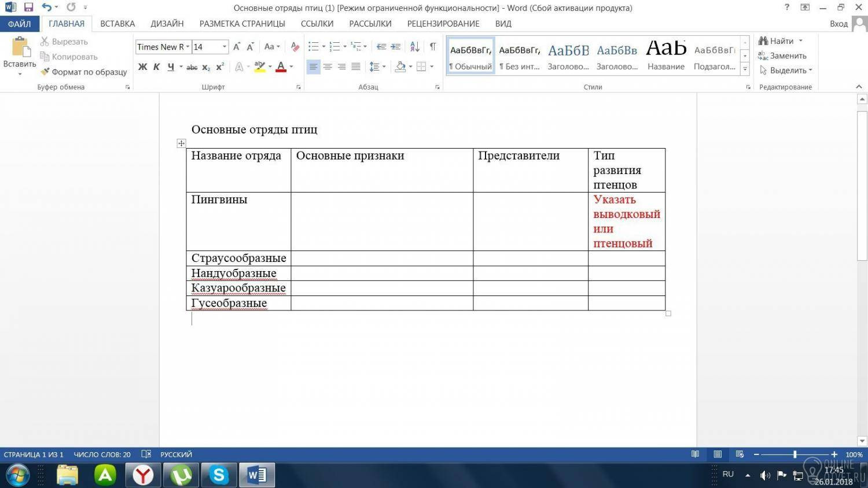
Task: Undo the last action
Action: [47, 8]
